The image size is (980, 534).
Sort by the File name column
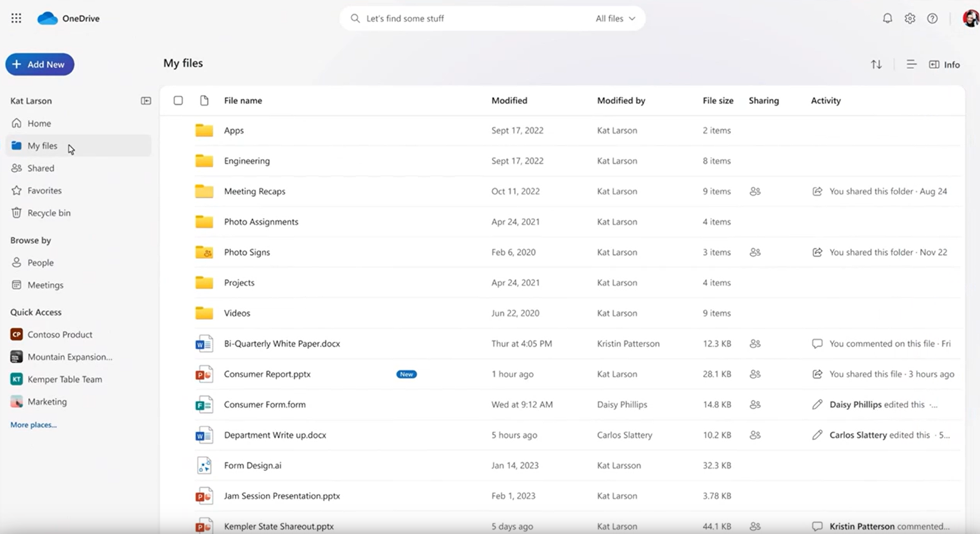pyautogui.click(x=243, y=101)
